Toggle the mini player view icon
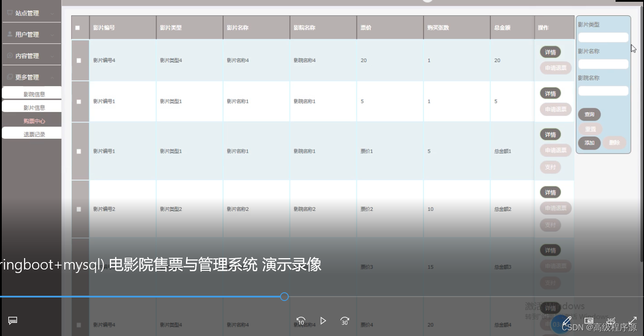The image size is (644, 336). tap(589, 321)
